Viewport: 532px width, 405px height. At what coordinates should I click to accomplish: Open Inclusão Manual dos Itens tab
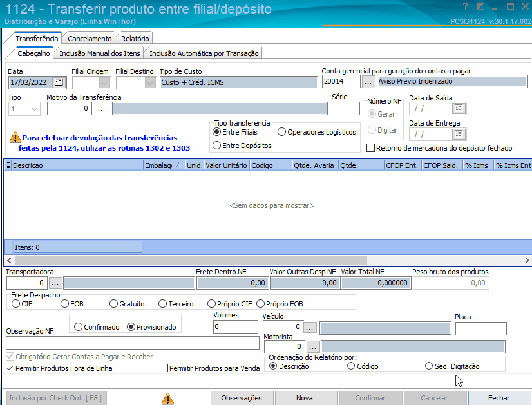tap(99, 53)
